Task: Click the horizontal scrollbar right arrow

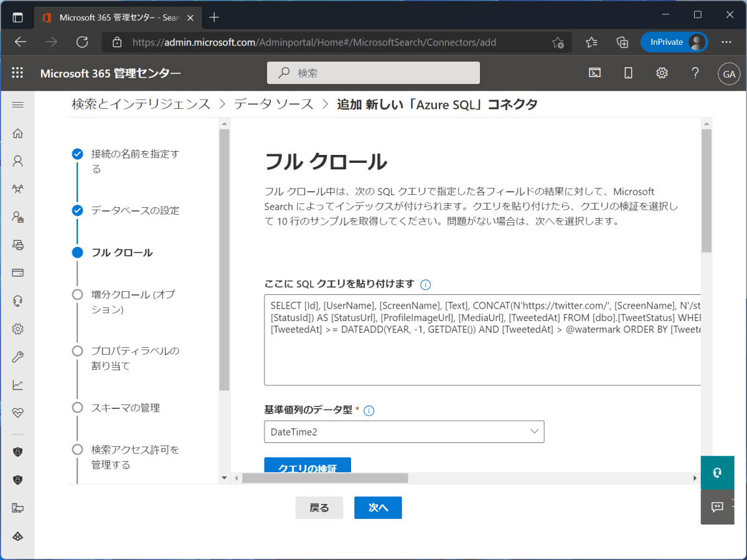Action: (x=695, y=478)
